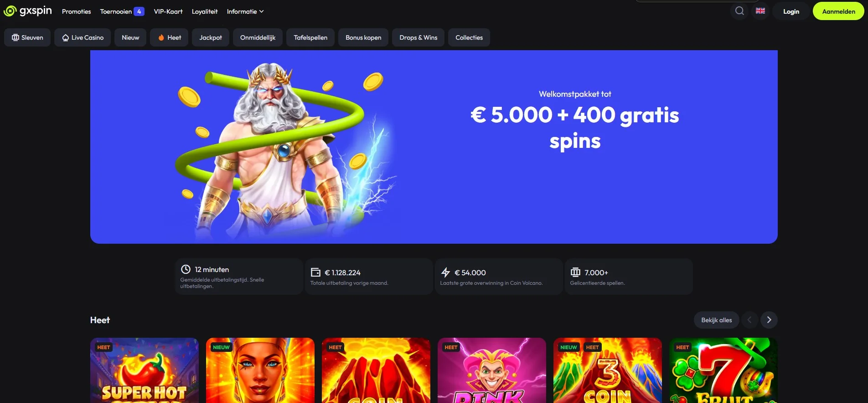Open Promoties in the top menu
Image resolution: width=868 pixels, height=403 pixels.
click(76, 11)
